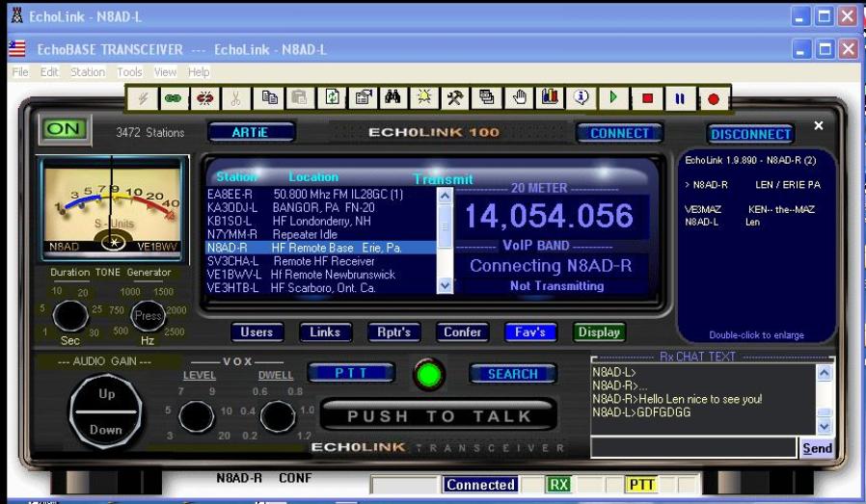Image resolution: width=866 pixels, height=504 pixels.
Task: Click the DISCONNECT button
Action: click(750, 134)
